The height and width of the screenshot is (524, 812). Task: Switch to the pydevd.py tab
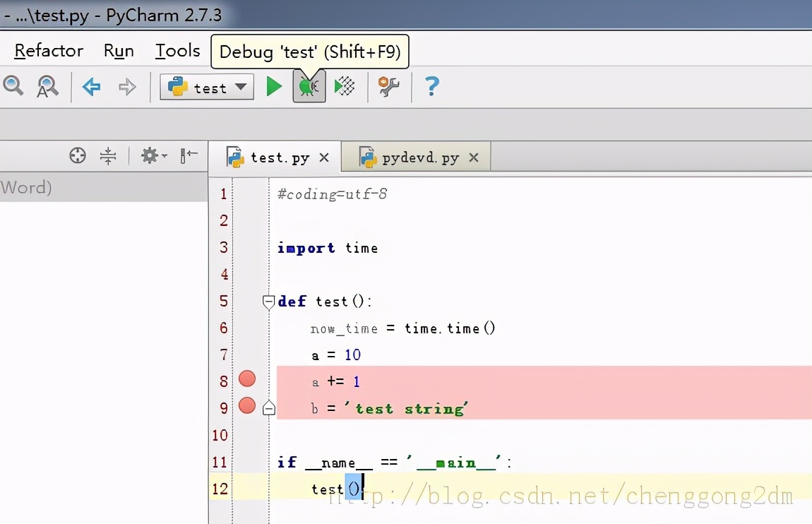tap(414, 157)
